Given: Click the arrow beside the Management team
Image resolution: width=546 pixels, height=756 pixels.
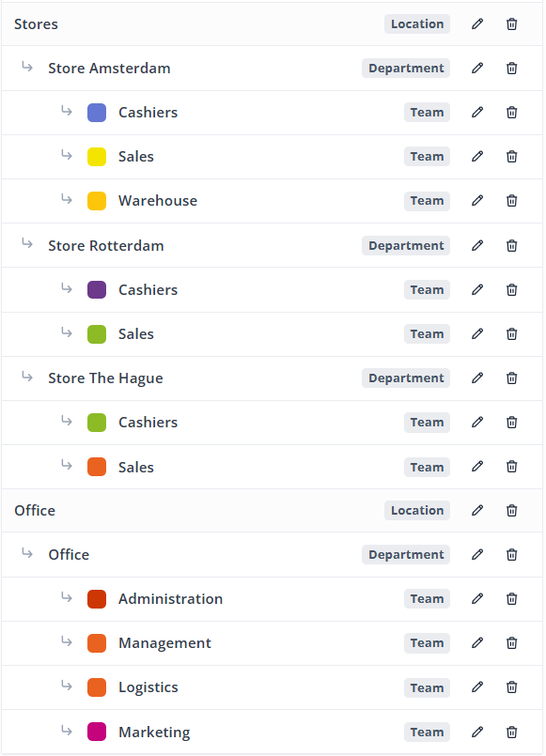Looking at the screenshot, I should pyautogui.click(x=66, y=641).
